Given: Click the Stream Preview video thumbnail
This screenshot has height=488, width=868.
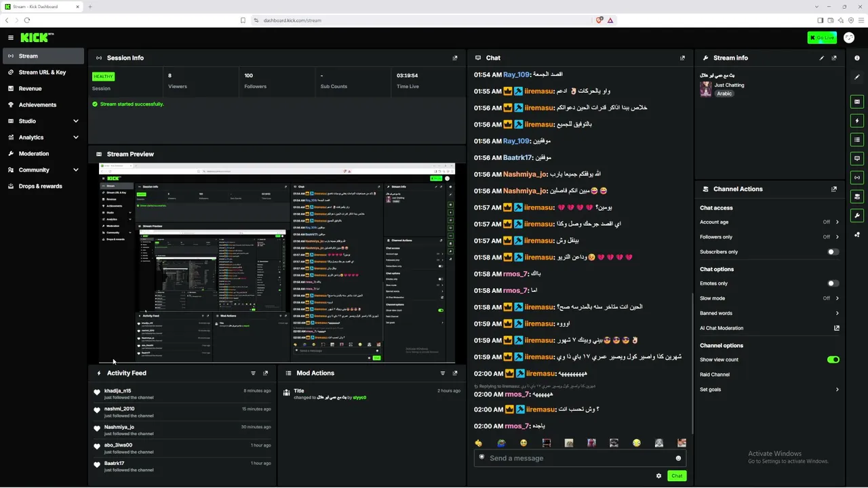Looking at the screenshot, I should coord(277,264).
